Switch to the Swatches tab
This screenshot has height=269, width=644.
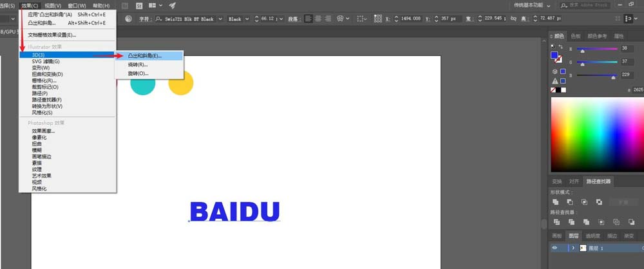[575, 36]
